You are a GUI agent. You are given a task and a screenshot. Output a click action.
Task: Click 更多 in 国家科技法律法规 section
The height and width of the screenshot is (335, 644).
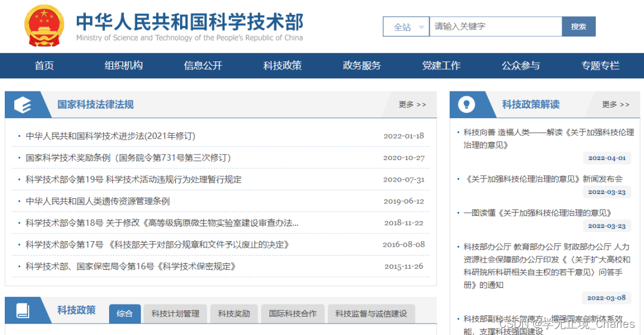point(413,105)
